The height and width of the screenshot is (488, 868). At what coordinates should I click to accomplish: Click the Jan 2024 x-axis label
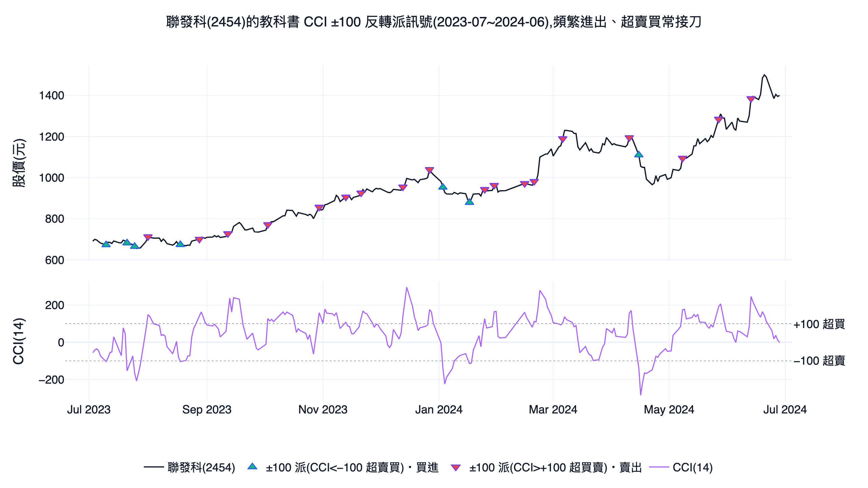(439, 409)
